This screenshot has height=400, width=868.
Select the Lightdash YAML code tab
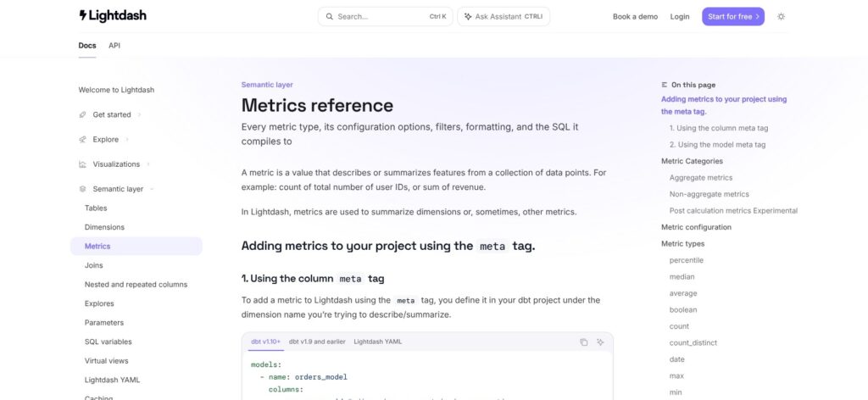(378, 342)
